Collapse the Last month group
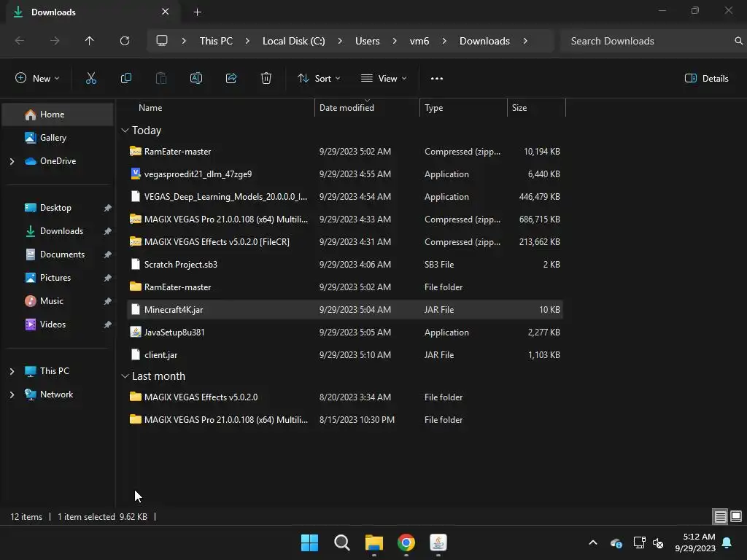The height and width of the screenshot is (560, 747). point(125,376)
